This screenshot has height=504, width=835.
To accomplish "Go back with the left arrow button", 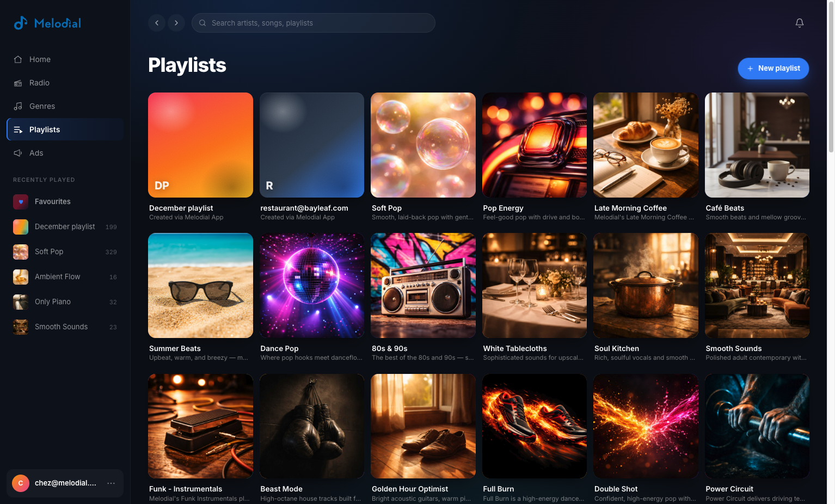I will [x=157, y=23].
